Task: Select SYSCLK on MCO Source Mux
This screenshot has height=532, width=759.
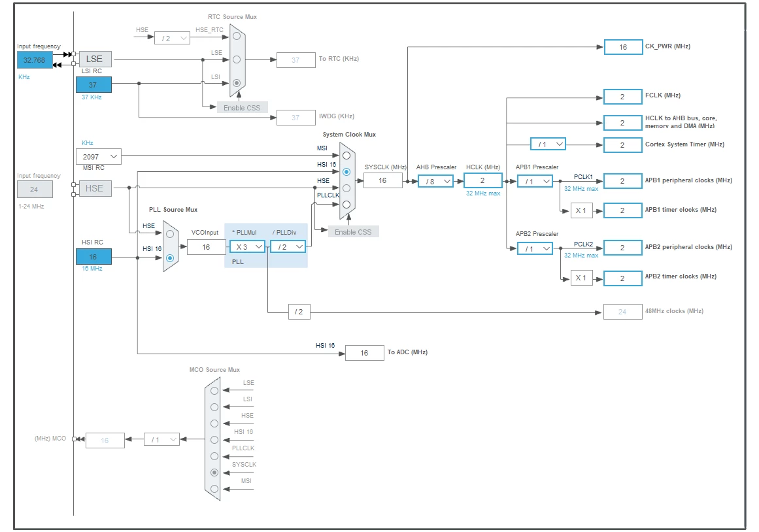Action: coord(214,473)
